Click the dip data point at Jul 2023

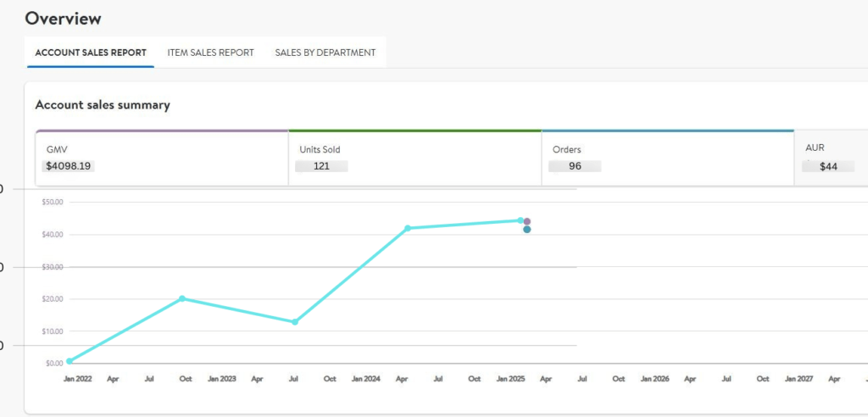tap(295, 322)
